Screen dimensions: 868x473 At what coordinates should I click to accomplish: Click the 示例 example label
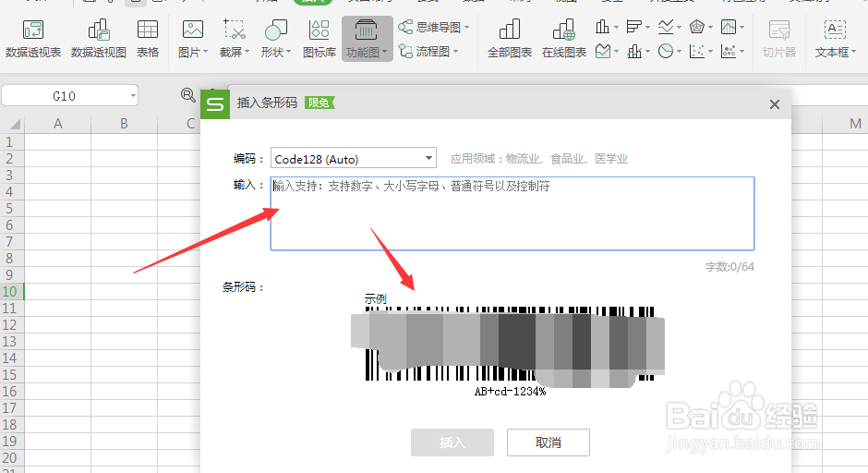tap(375, 299)
